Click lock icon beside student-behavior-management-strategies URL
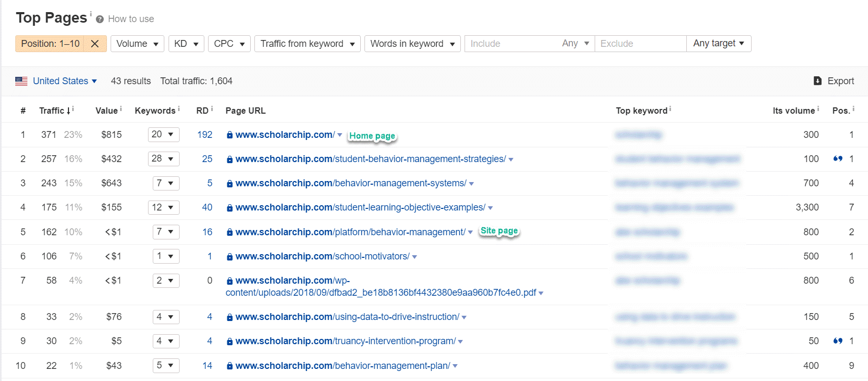868x381 pixels. pos(230,159)
